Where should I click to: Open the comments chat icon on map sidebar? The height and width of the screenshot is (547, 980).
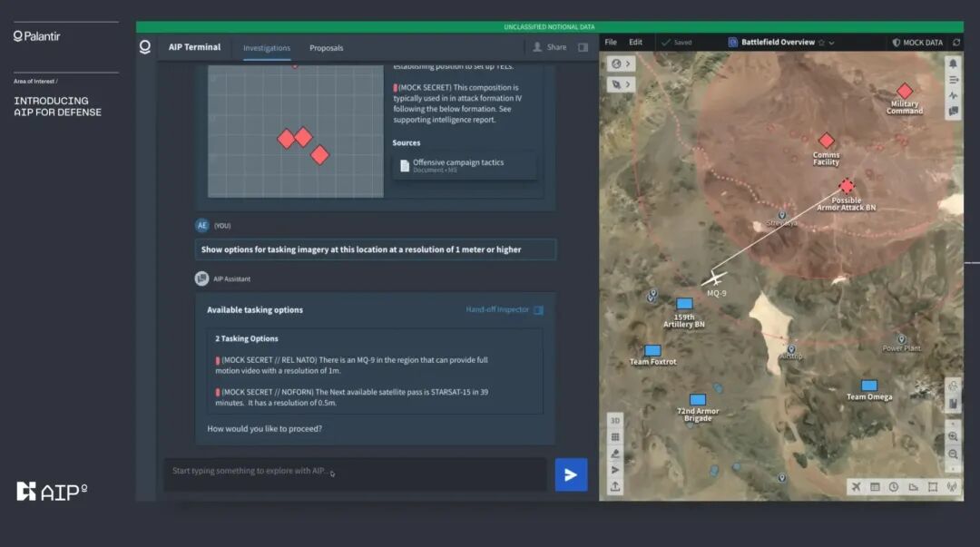pos(953,112)
